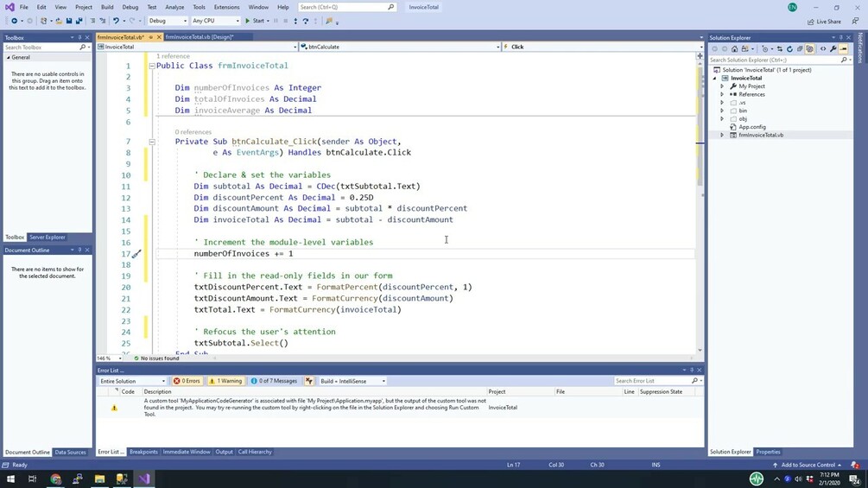This screenshot has width=868, height=488.
Task: Toggle the 0 of 7 Messages filter
Action: click(274, 381)
